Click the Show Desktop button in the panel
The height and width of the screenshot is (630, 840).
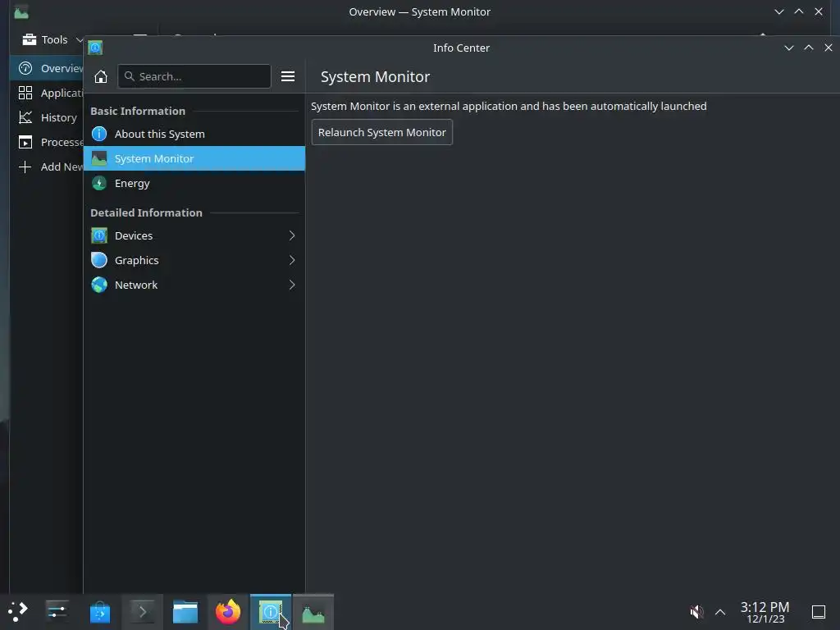tap(819, 612)
